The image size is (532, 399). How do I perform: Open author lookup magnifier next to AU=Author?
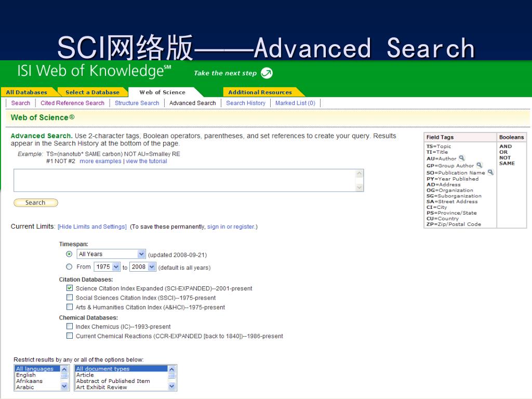point(462,158)
